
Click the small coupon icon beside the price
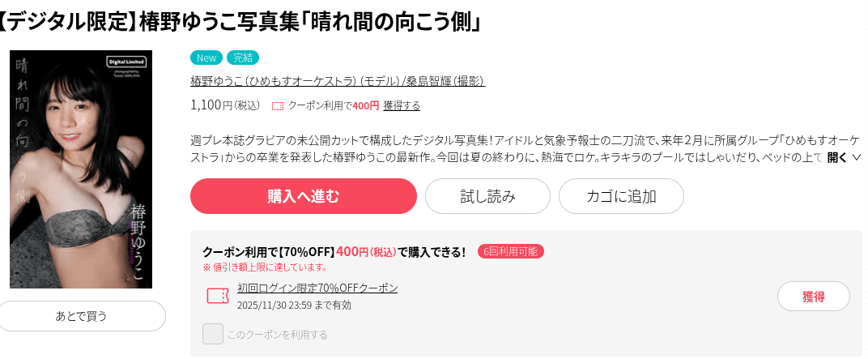[x=278, y=106]
